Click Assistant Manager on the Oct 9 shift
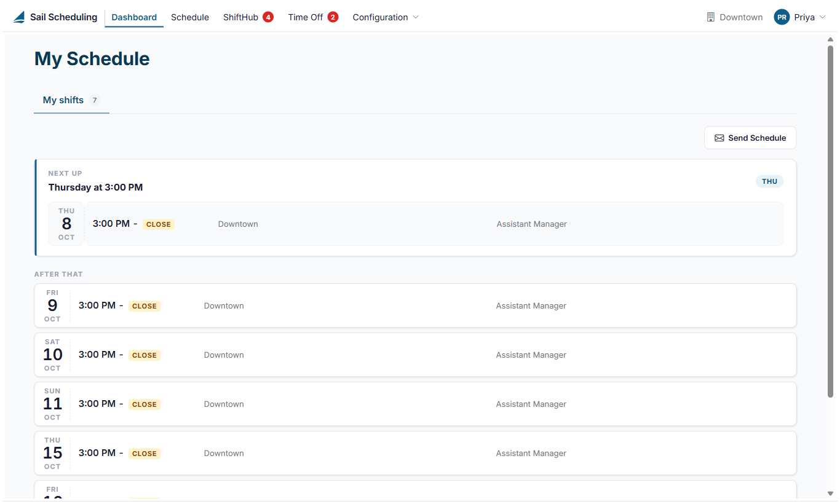The image size is (840, 504). (x=531, y=305)
